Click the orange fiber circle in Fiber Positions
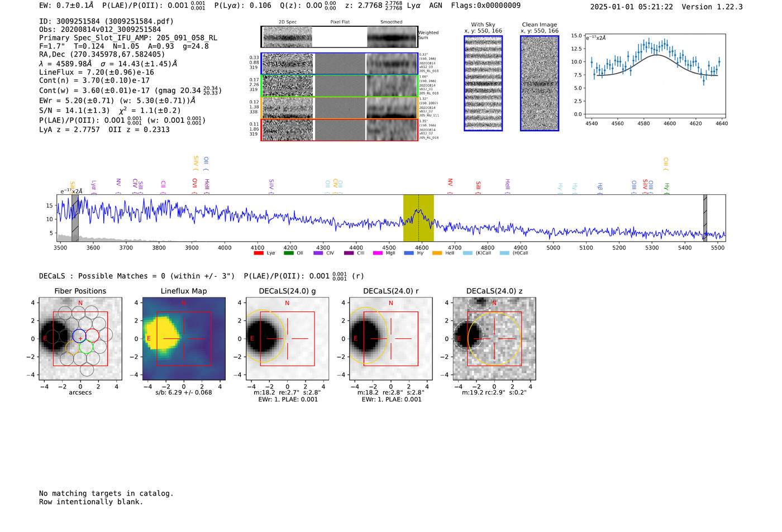The height and width of the screenshot is (532, 782). [x=73, y=347]
